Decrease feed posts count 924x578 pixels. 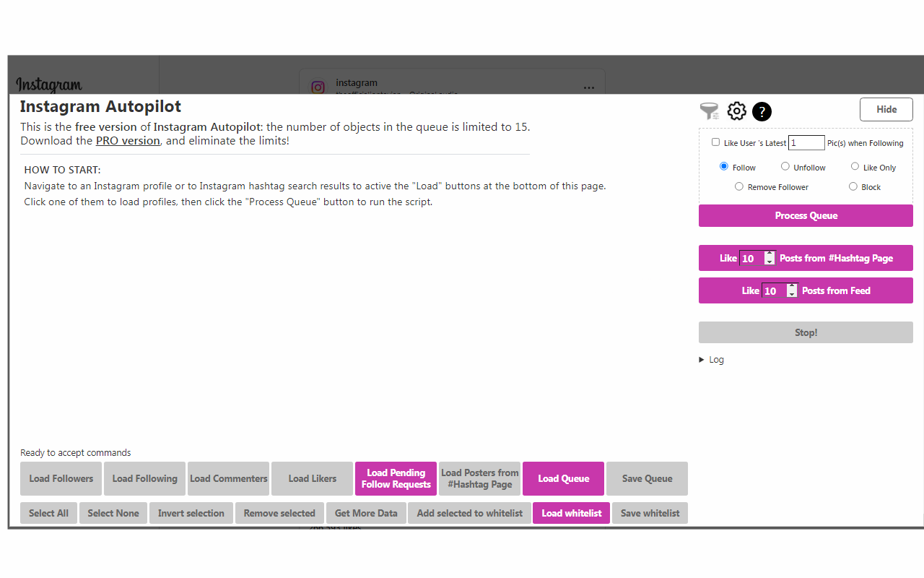click(792, 295)
